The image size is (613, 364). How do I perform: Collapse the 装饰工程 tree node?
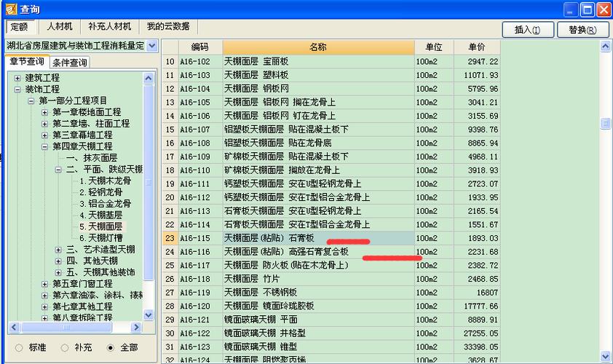[18, 89]
